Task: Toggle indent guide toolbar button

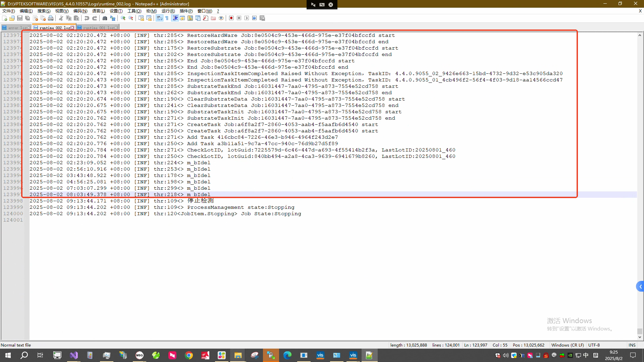Action: pyautogui.click(x=175, y=18)
